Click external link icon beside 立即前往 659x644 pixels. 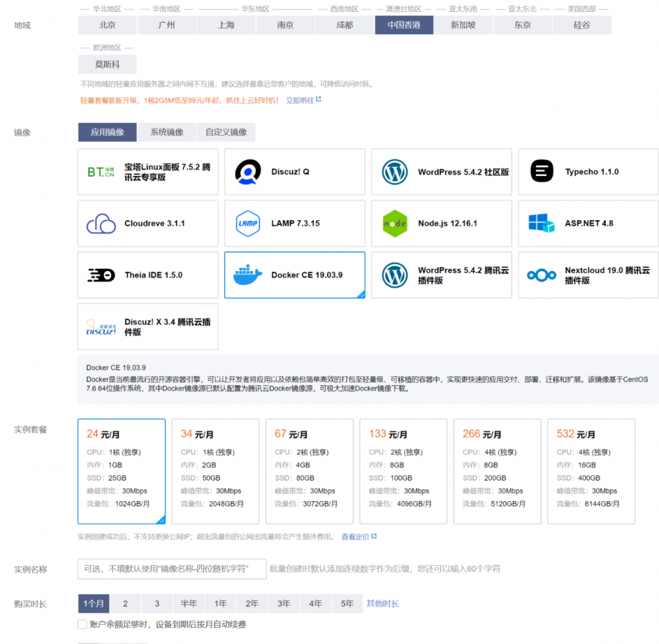(318, 100)
